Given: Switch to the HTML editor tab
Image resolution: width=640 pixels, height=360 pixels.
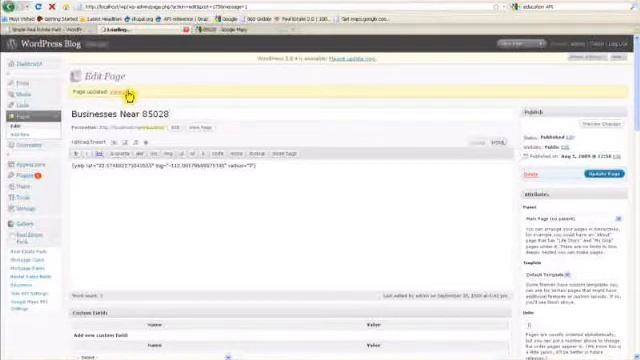Looking at the screenshot, I should (498, 142).
